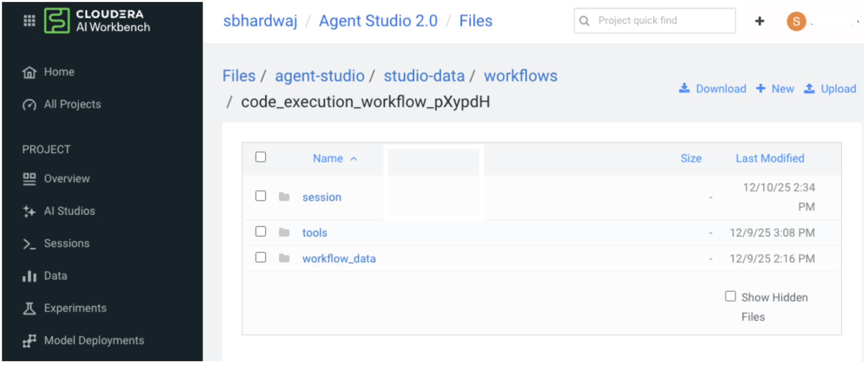Click the Model Deployments icon
Image resolution: width=868 pixels, height=365 pixels.
[x=29, y=341]
